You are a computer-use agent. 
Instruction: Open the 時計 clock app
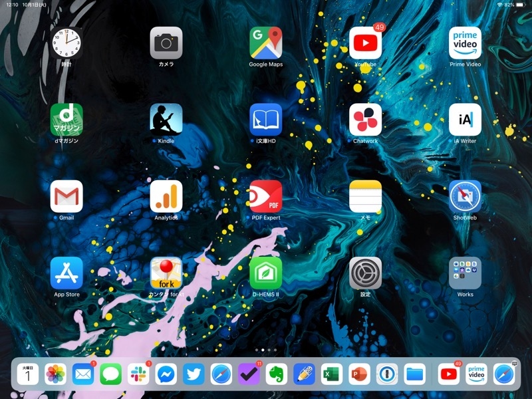point(66,43)
